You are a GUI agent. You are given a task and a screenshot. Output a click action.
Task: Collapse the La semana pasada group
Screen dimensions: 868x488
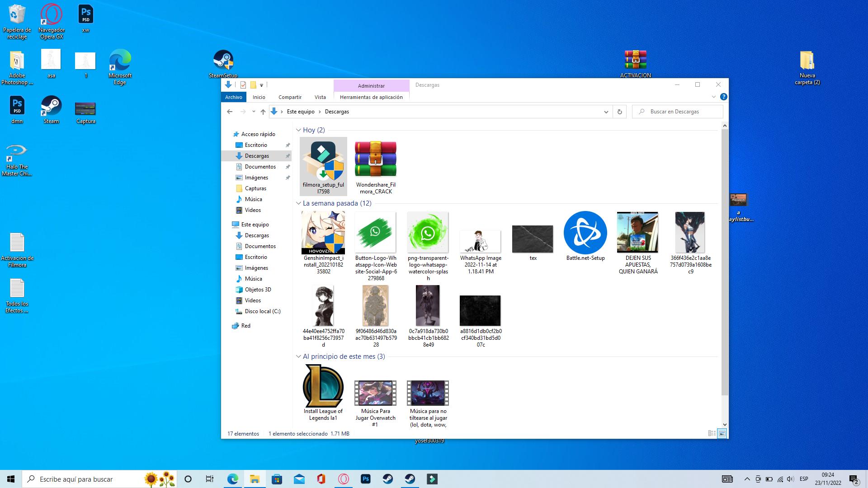(x=298, y=203)
